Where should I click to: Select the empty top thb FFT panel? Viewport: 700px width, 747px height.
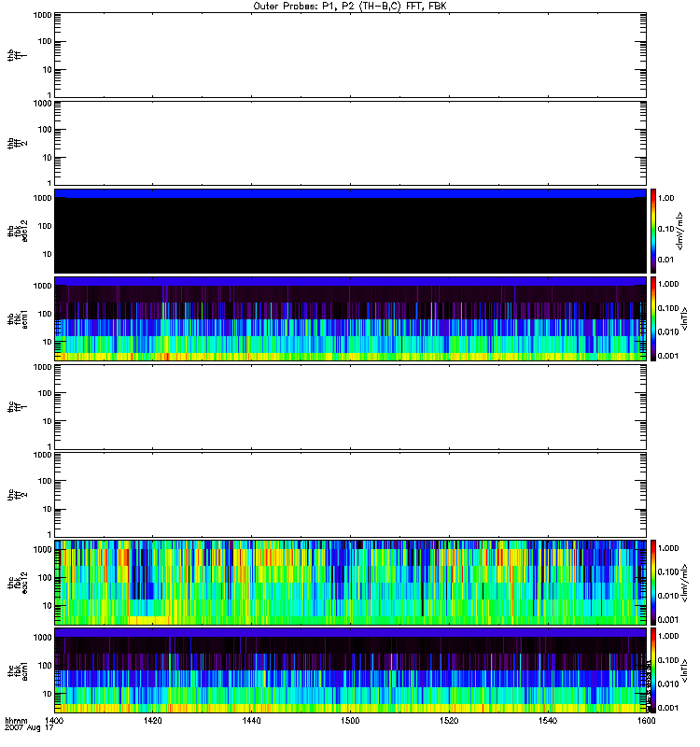(x=350, y=54)
